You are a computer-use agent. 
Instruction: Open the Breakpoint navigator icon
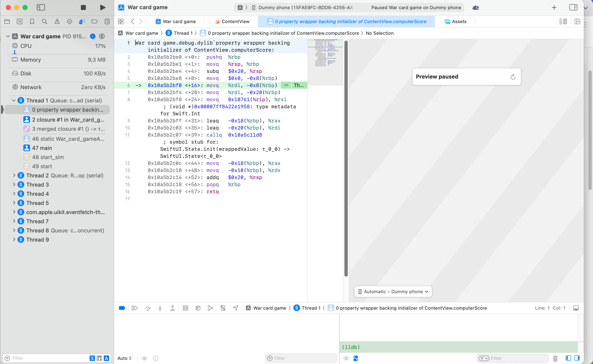coord(94,21)
